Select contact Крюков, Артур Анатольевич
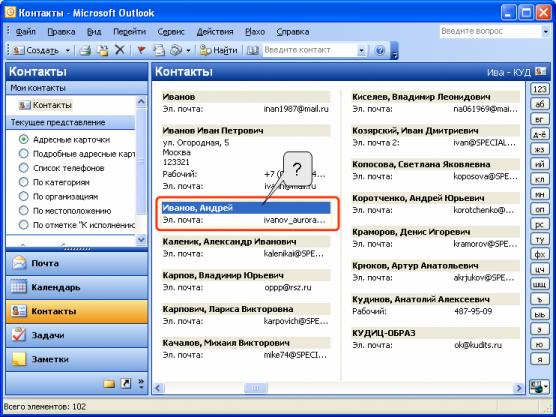Image resolution: width=556 pixels, height=417 pixels. [435, 266]
